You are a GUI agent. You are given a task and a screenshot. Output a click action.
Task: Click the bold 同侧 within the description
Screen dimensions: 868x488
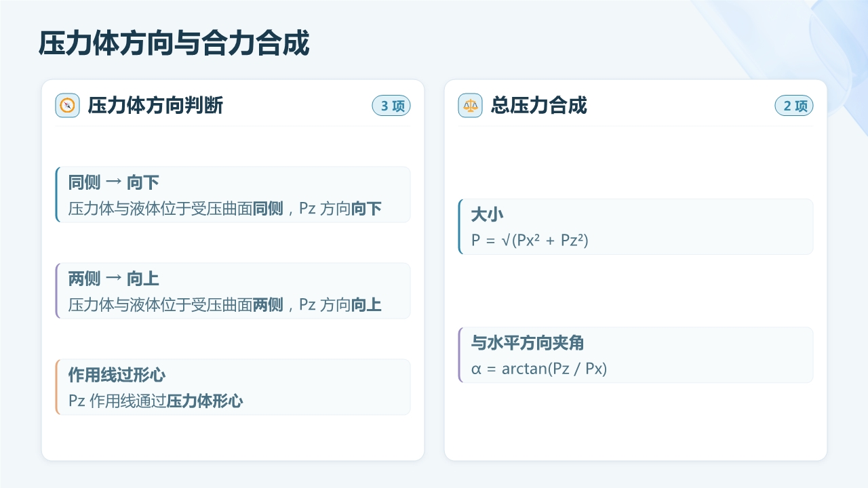point(268,208)
